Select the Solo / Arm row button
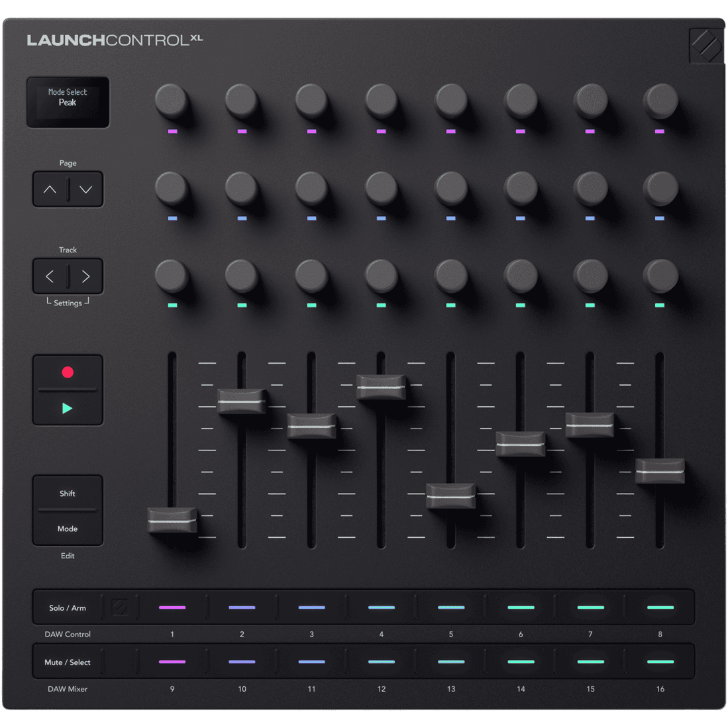Screen dimensions: 728x728 click(68, 607)
